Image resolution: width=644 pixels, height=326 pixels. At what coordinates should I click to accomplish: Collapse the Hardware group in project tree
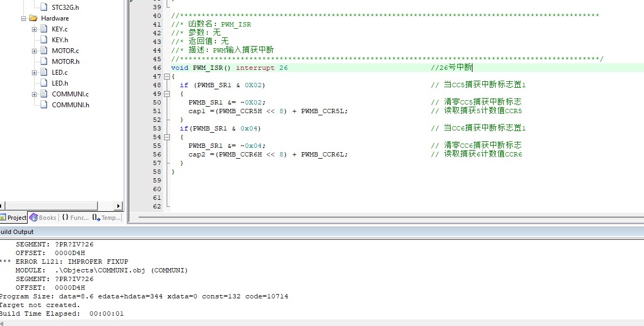coord(24,18)
